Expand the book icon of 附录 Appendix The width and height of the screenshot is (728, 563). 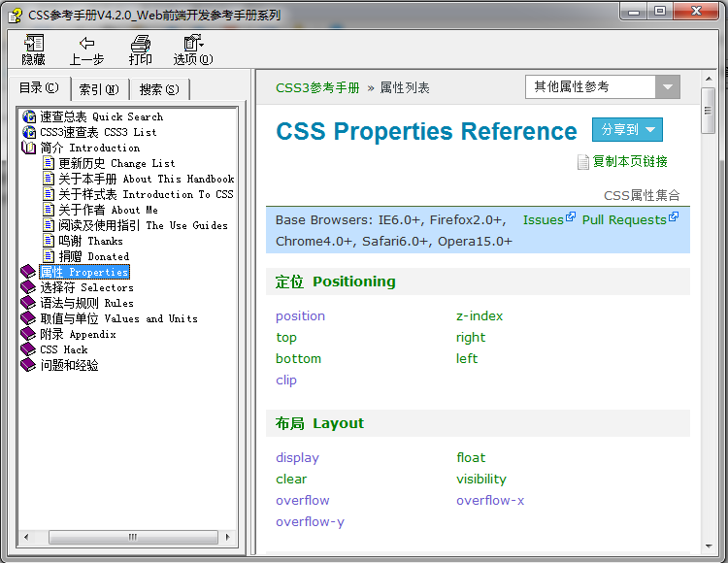(x=28, y=334)
